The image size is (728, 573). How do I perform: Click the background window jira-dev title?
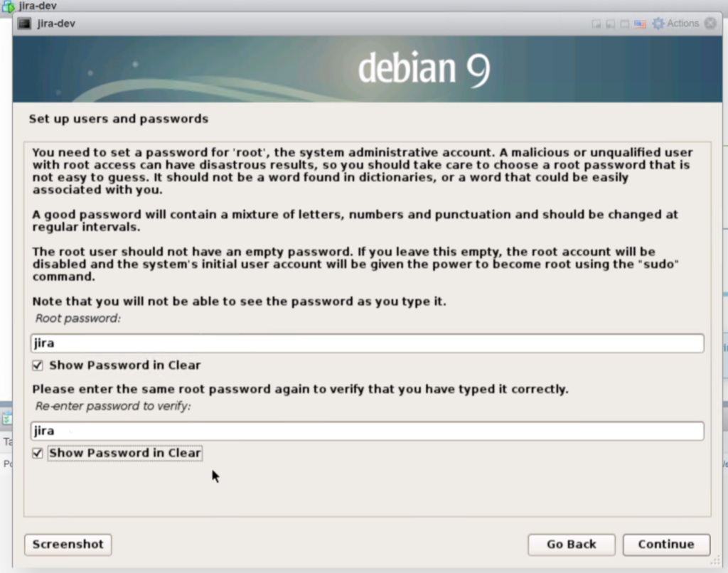click(38, 6)
